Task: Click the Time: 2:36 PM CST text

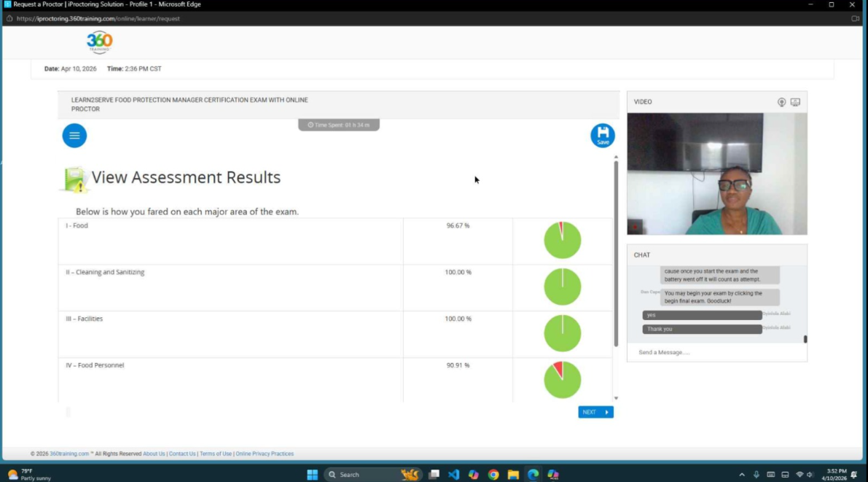Action: point(134,69)
